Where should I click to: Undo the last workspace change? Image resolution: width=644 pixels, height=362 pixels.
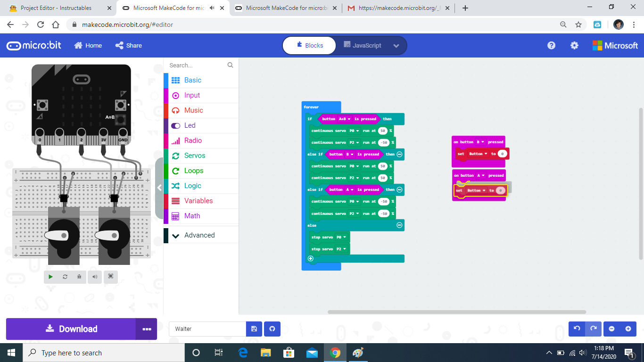(577, 329)
